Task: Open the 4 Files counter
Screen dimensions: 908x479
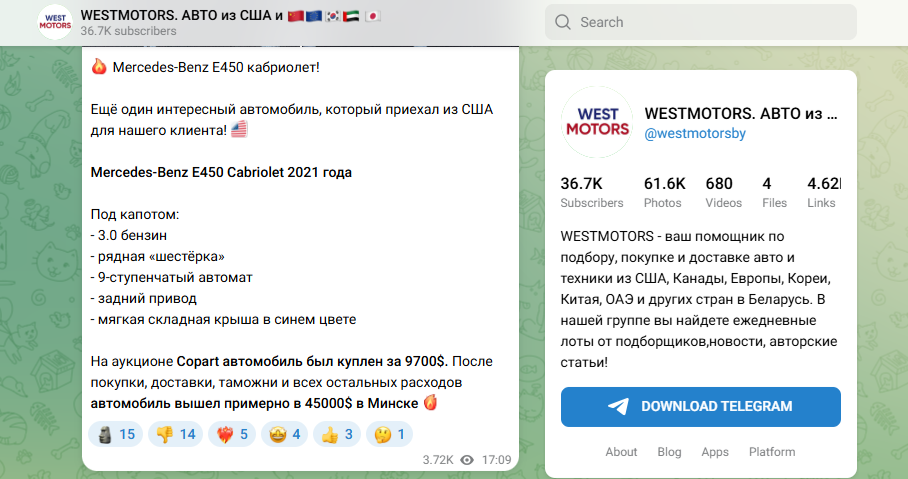Action: [774, 192]
